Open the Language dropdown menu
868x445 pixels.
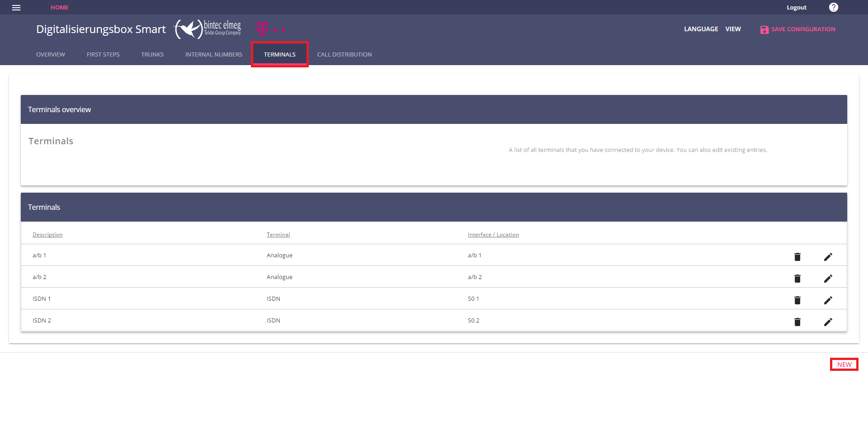[701, 29]
